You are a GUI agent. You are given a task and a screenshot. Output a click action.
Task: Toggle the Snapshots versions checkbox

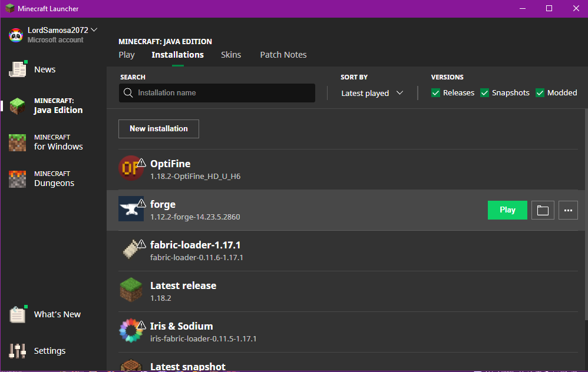pyautogui.click(x=484, y=93)
